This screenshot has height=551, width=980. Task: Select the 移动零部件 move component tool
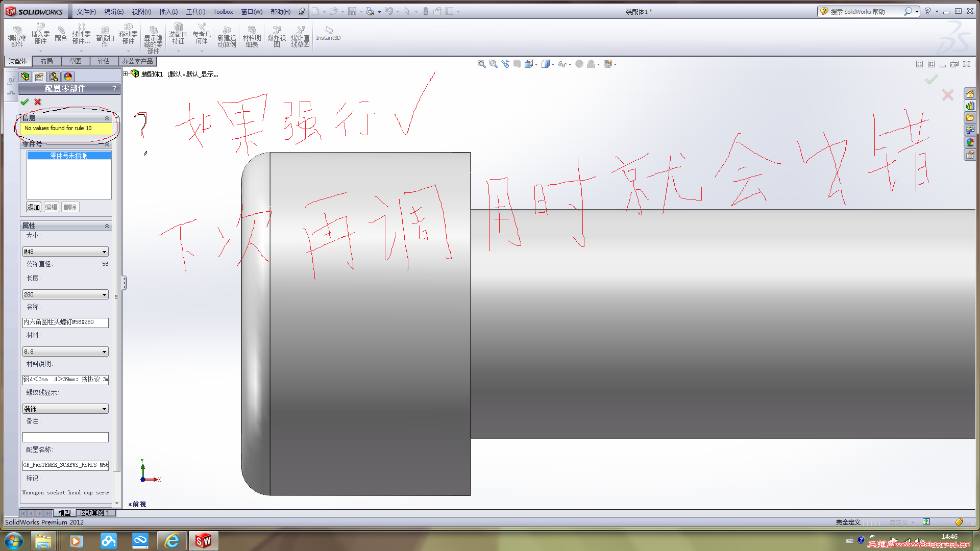128,36
